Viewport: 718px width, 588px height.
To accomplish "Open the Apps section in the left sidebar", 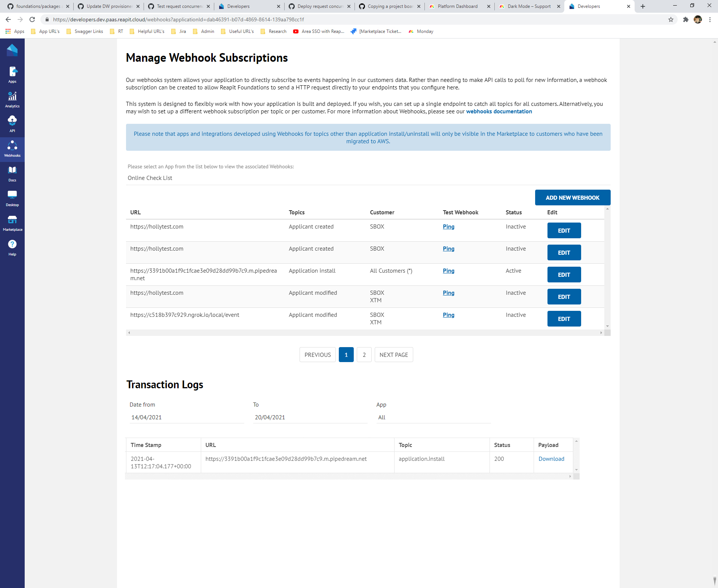I will point(12,74).
